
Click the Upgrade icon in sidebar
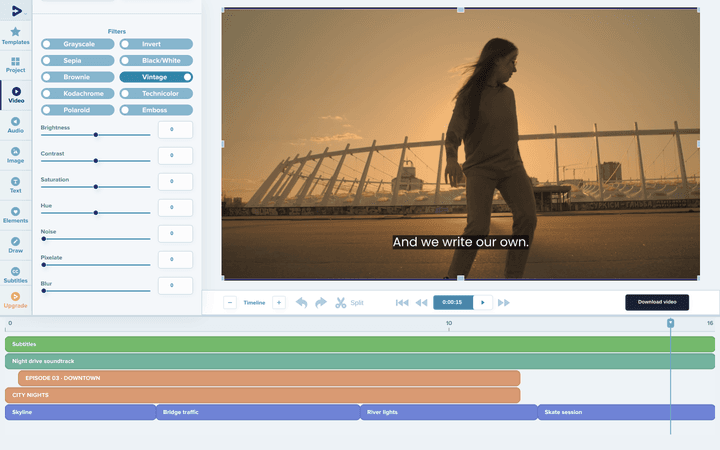point(16,297)
